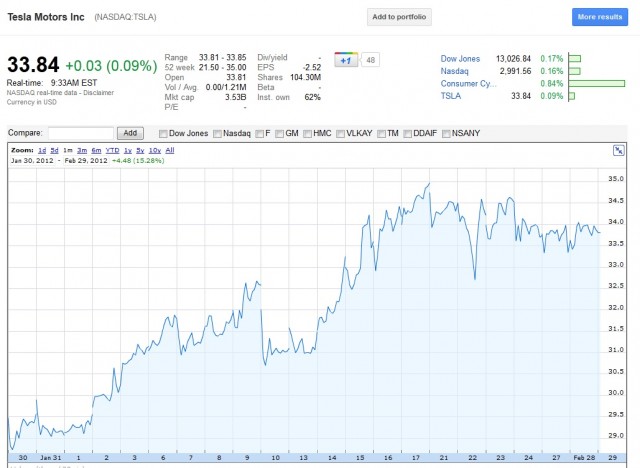Image resolution: width=640 pixels, height=468 pixels.
Task: Click the Mkt cap value 3.53B
Action: [x=236, y=97]
